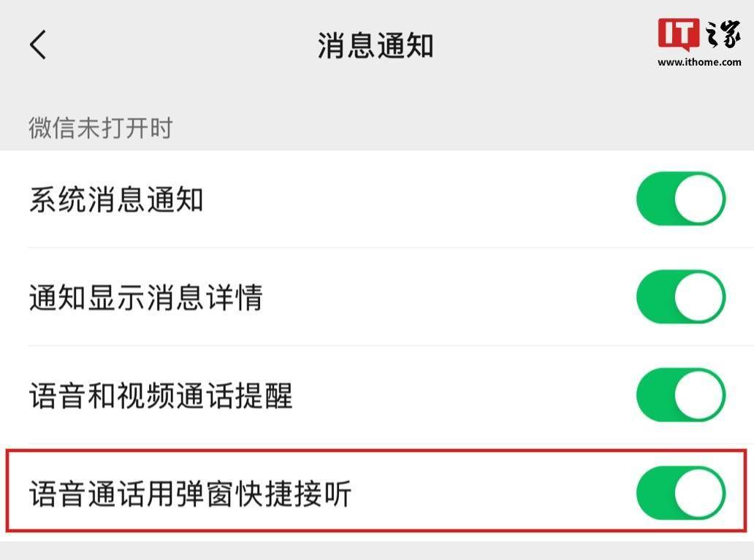Open the www.ithome.com link text

click(699, 62)
